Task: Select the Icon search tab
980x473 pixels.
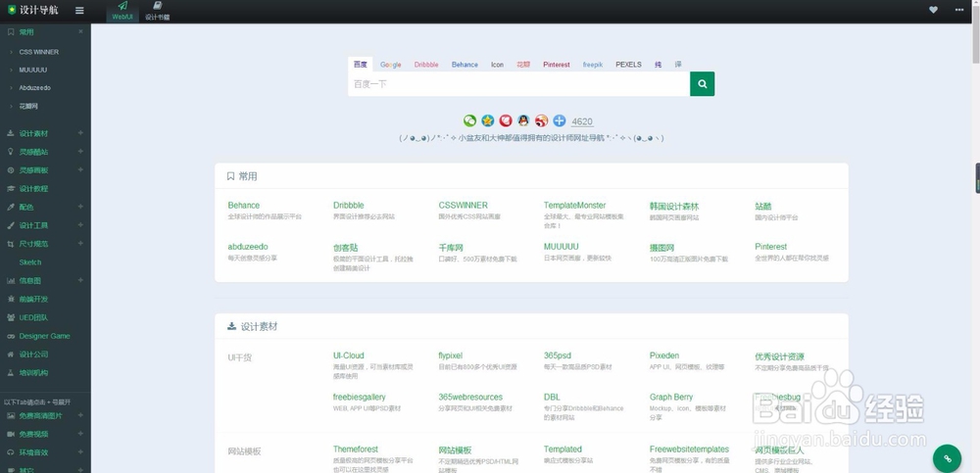Action: [497, 65]
